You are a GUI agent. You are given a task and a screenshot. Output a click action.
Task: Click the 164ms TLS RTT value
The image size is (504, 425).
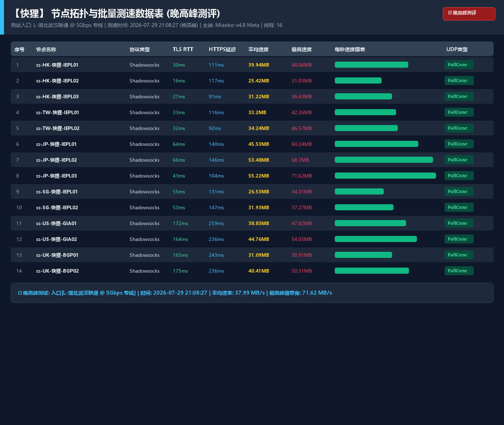180,239
